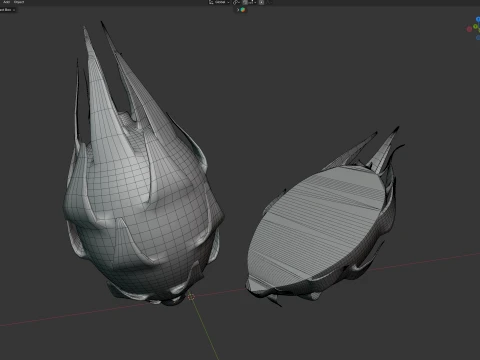Open the Add menu in viewport header
The width and height of the screenshot is (480, 360).
tap(6, 2)
